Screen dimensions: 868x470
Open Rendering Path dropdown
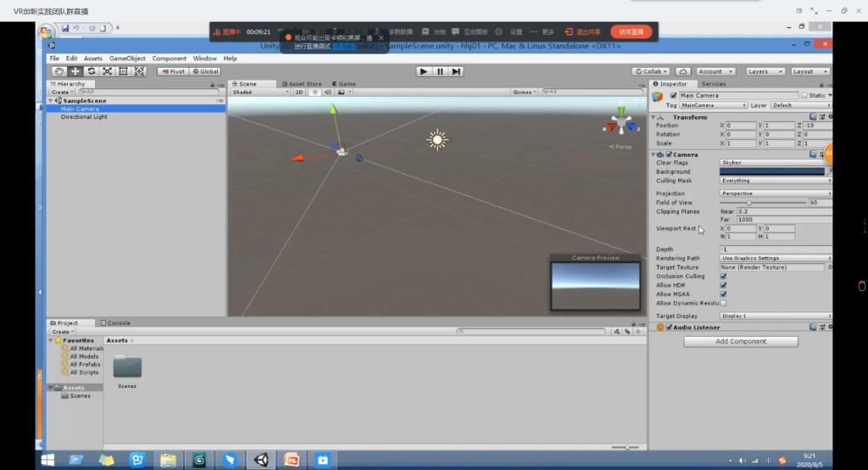tap(776, 258)
